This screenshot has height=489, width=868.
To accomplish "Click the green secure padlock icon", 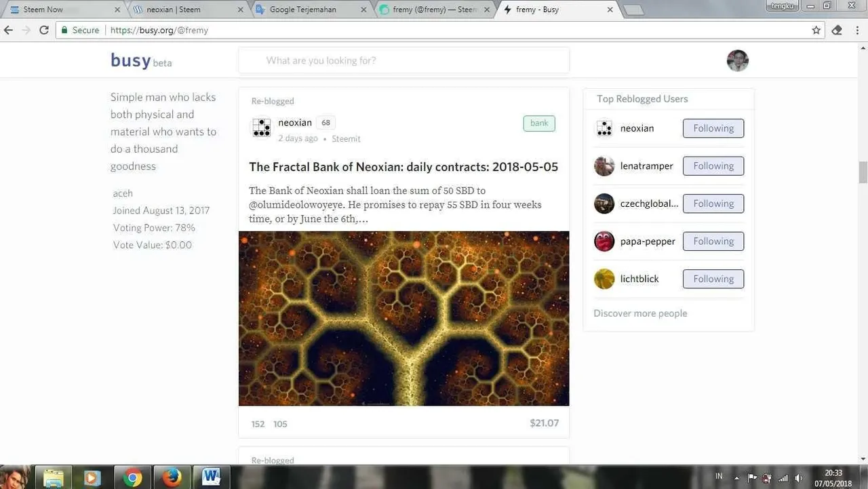I will tap(64, 30).
